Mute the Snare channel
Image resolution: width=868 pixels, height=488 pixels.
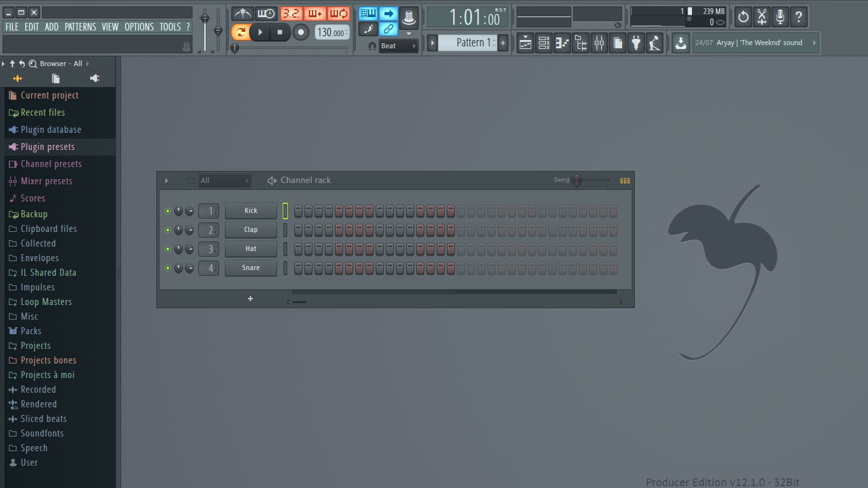pyautogui.click(x=168, y=268)
